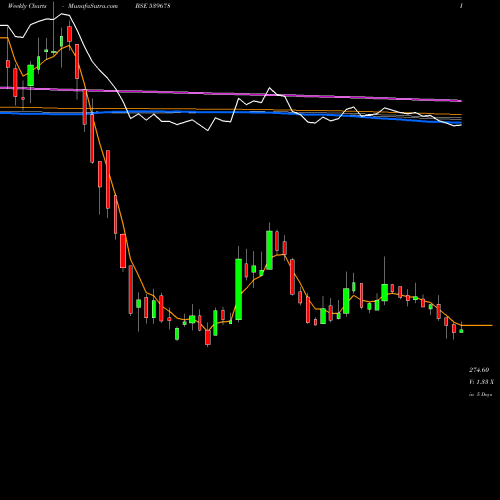Click the 'Weekly Charts' title text

pyautogui.click(x=27, y=6)
